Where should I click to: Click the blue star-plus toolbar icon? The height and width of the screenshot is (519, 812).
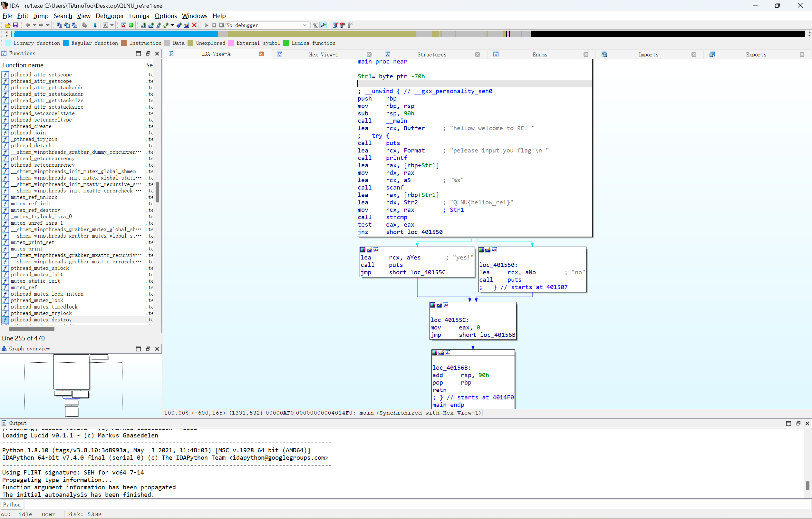pos(179,25)
